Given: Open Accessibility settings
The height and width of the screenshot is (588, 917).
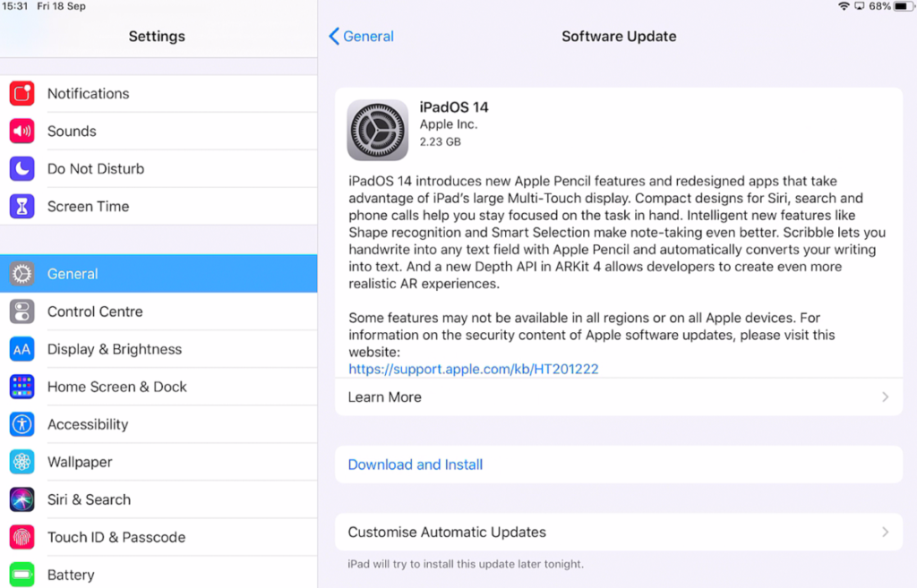Looking at the screenshot, I should click(159, 424).
